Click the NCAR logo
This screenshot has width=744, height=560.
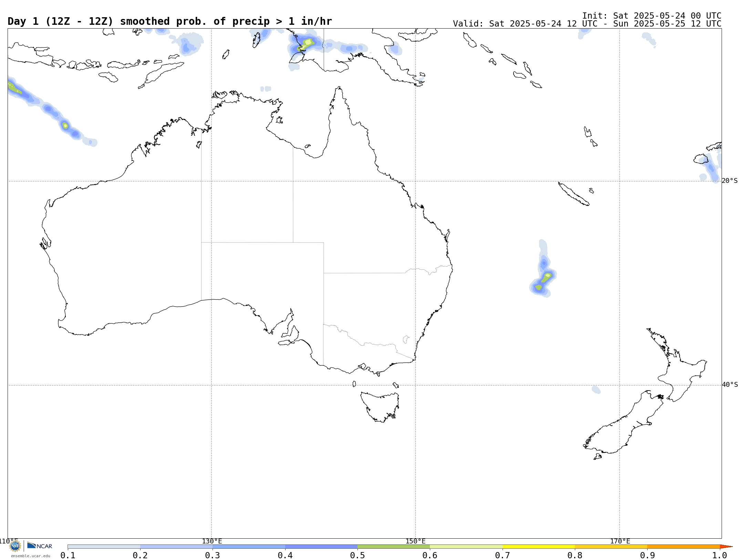point(40,546)
